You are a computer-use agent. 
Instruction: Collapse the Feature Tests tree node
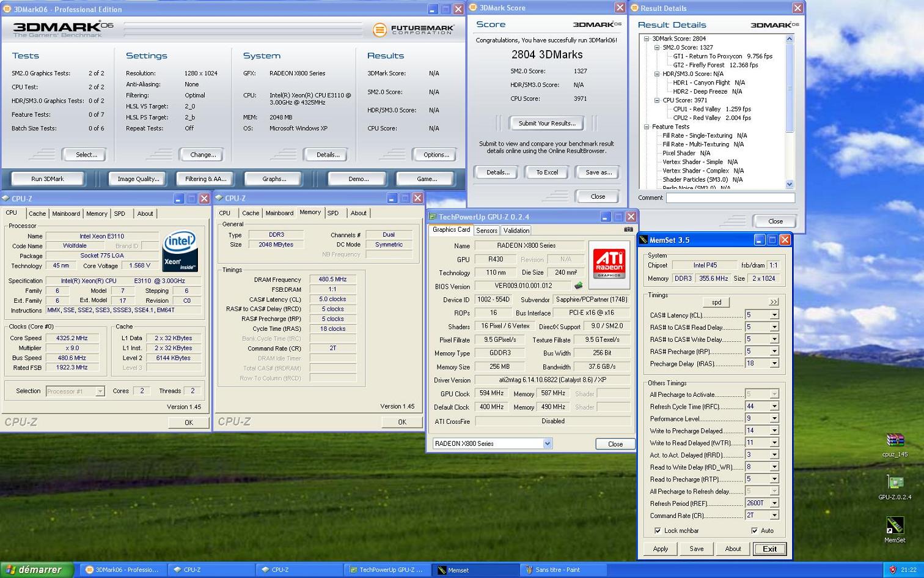coord(647,127)
